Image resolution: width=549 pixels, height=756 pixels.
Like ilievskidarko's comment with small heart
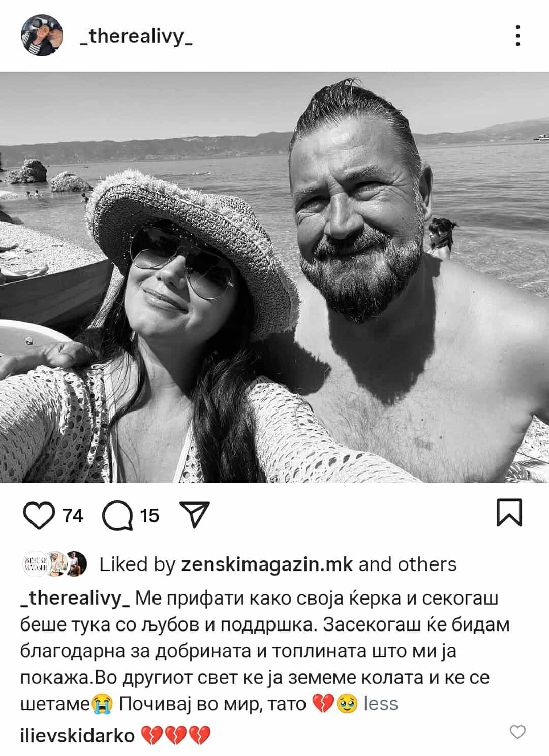click(x=517, y=732)
